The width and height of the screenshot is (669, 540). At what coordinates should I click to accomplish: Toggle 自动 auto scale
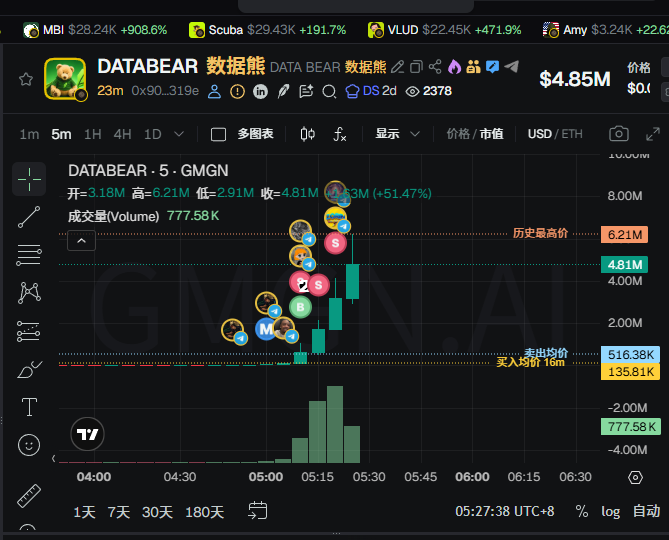coord(646,511)
